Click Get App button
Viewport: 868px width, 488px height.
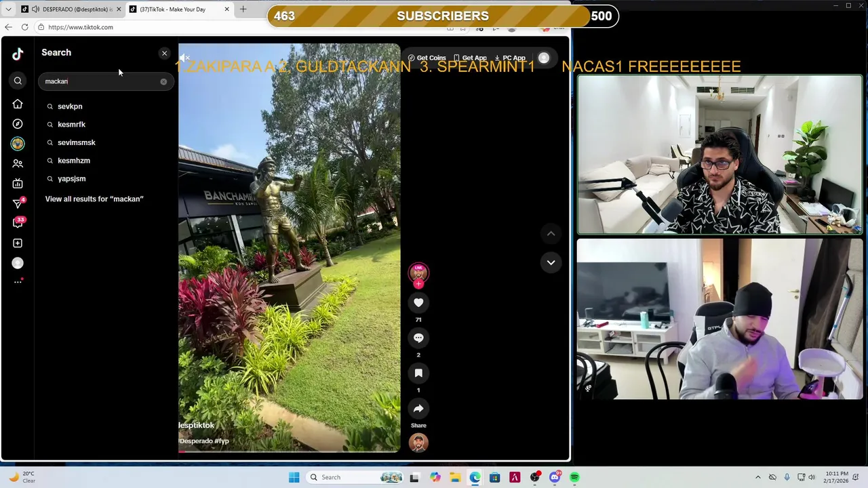point(469,58)
